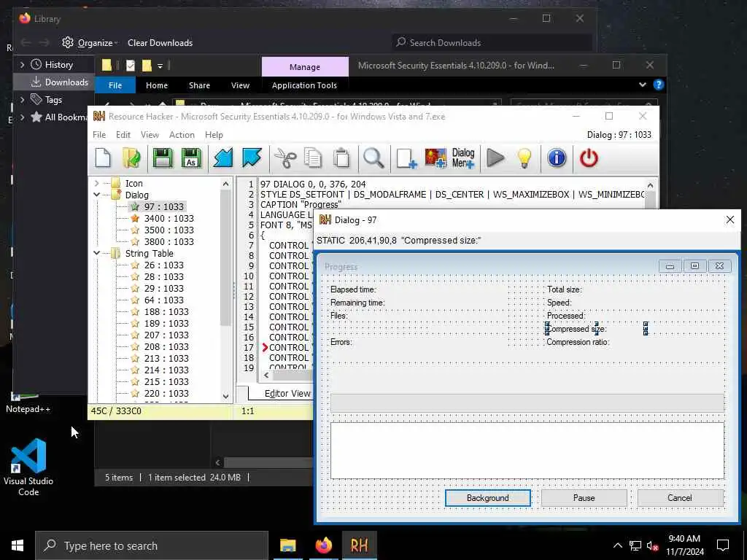Click the Background button in the Progress dialog
The image size is (747, 560).
[487, 497]
